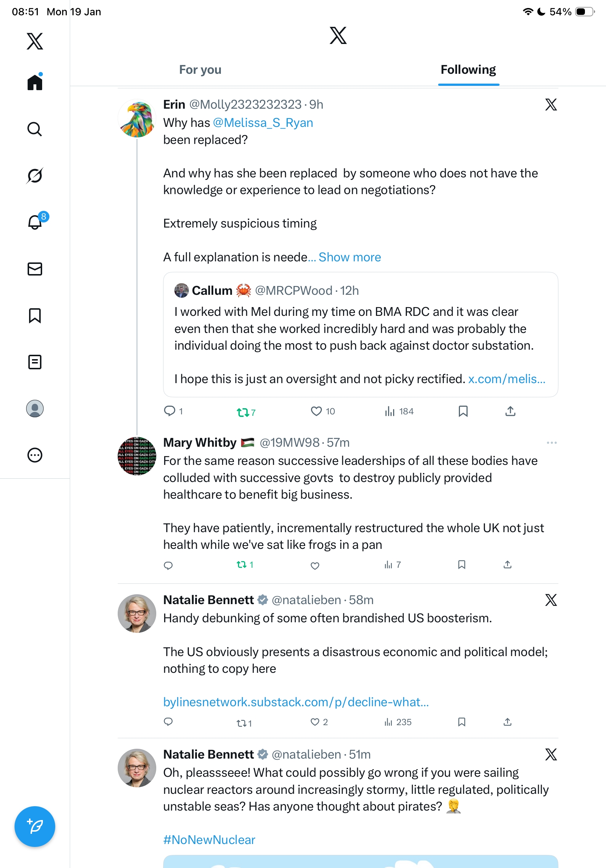Switch to the For you tab
Screen dimensions: 606x868
[200, 70]
